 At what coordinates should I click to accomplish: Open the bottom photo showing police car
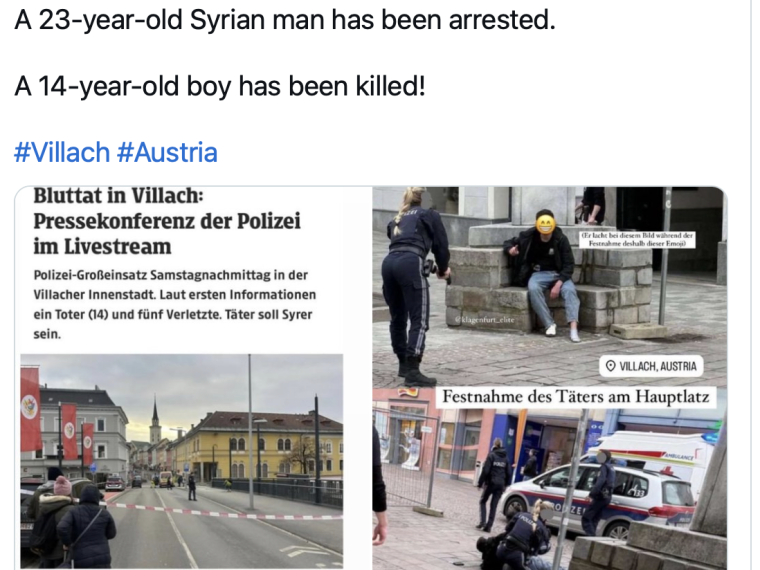(x=550, y=479)
